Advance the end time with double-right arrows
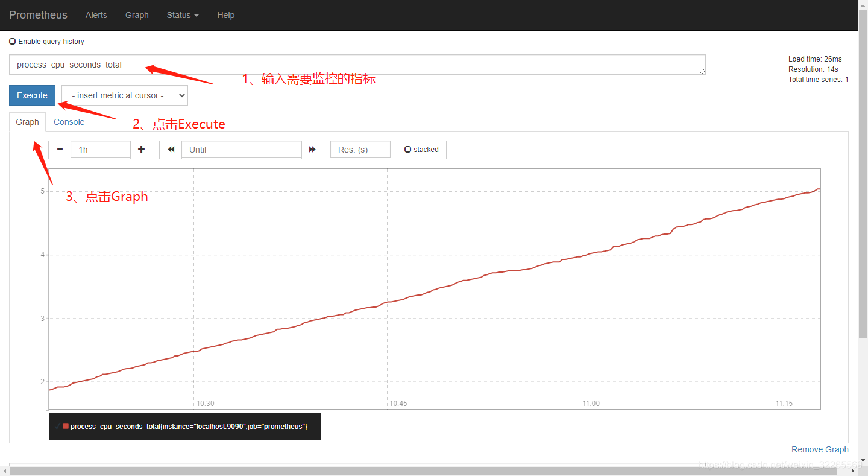Screen dimensions: 868x476 312,150
